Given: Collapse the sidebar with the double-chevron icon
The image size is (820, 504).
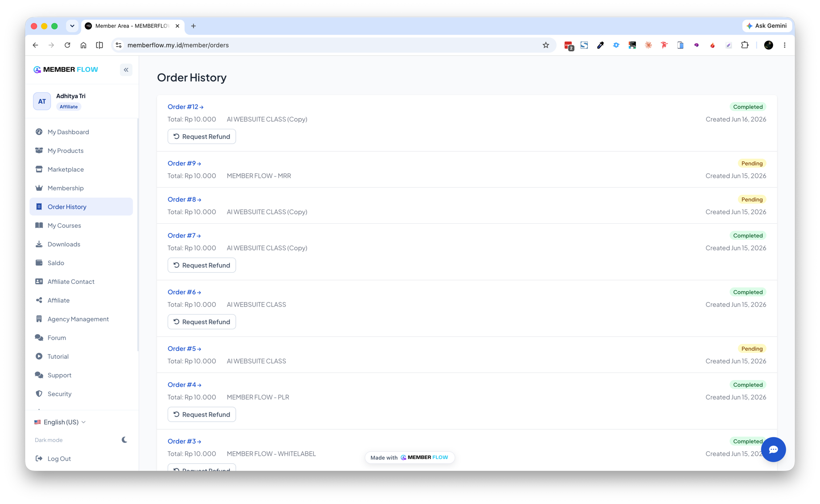Looking at the screenshot, I should click(x=126, y=70).
